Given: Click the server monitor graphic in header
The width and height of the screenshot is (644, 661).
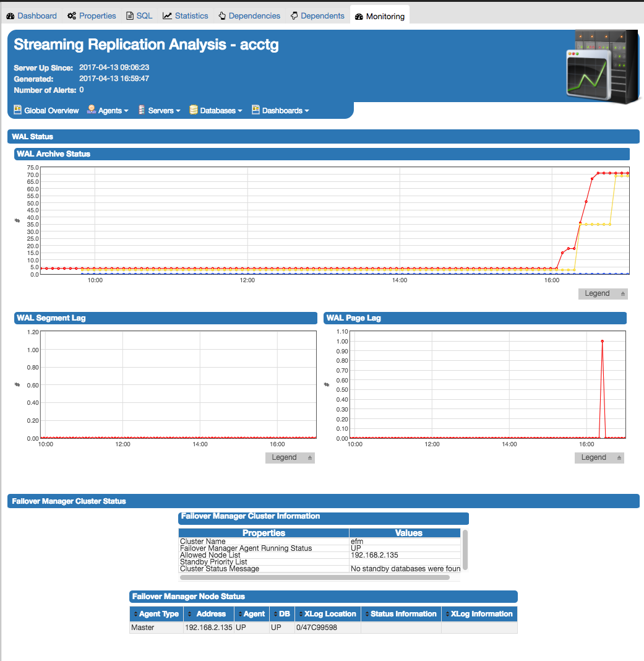Looking at the screenshot, I should tap(603, 67).
